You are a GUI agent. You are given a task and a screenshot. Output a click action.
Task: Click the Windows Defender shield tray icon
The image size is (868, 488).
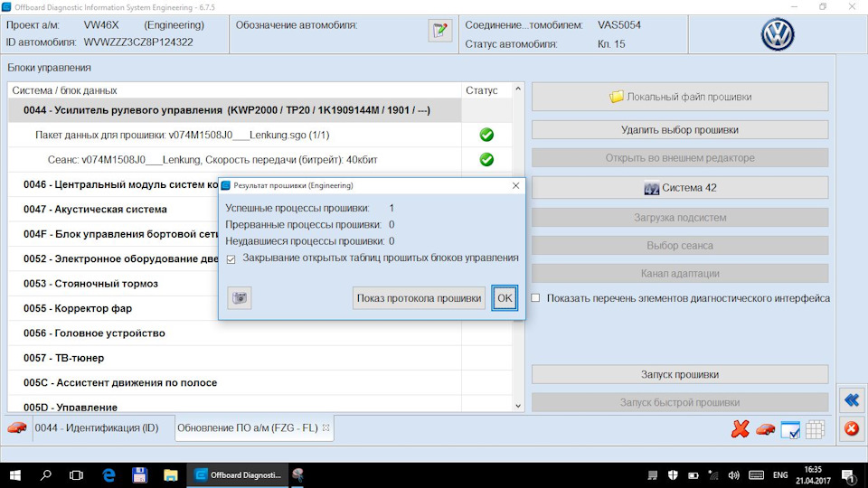tap(673, 475)
